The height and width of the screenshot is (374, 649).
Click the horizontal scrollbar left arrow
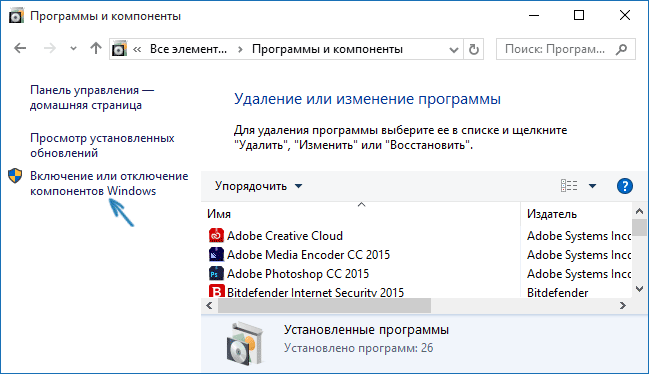[x=209, y=306]
